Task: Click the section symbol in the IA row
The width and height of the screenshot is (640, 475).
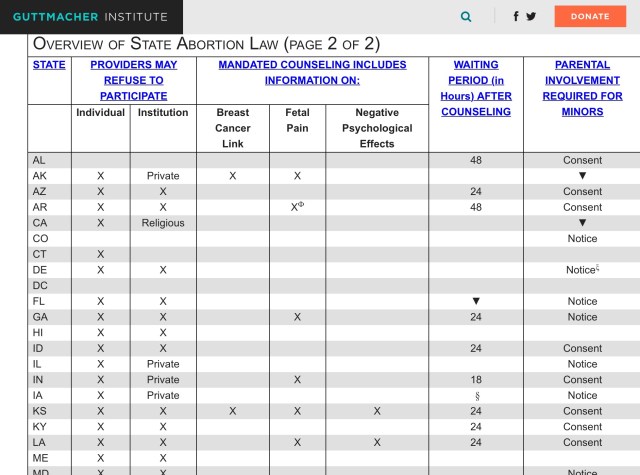Action: (x=476, y=396)
